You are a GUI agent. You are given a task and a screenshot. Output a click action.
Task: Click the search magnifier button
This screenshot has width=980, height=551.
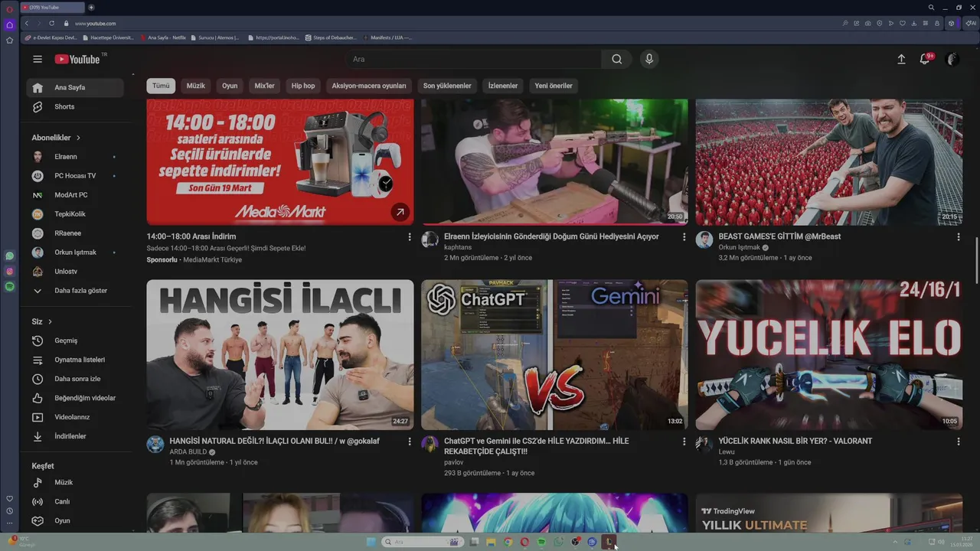click(x=617, y=59)
